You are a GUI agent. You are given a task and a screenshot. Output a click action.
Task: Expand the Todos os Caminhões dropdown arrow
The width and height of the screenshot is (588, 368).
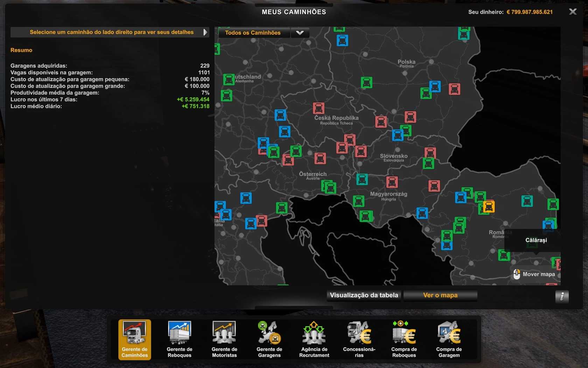[300, 33]
